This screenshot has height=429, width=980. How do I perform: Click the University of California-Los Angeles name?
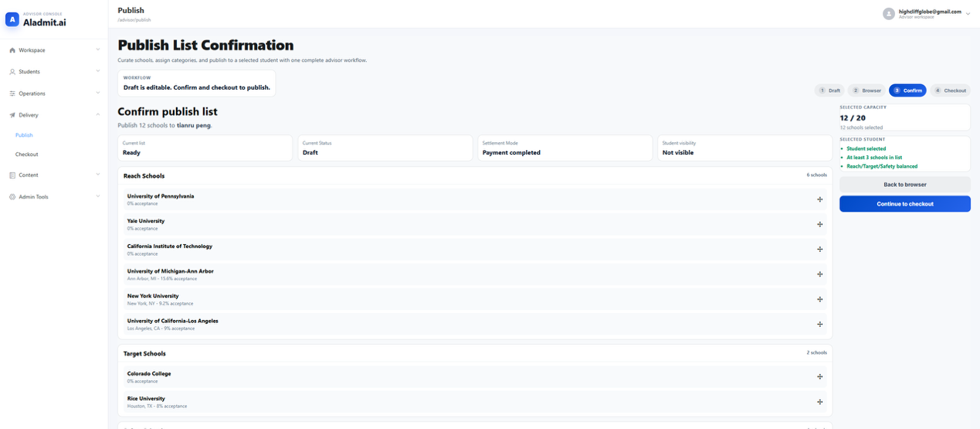tap(173, 321)
